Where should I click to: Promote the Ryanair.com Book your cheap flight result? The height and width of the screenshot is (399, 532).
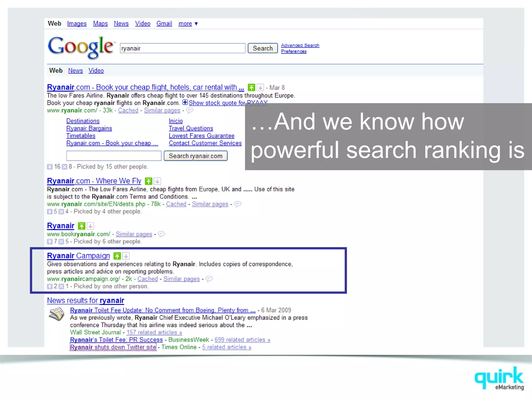[251, 88]
